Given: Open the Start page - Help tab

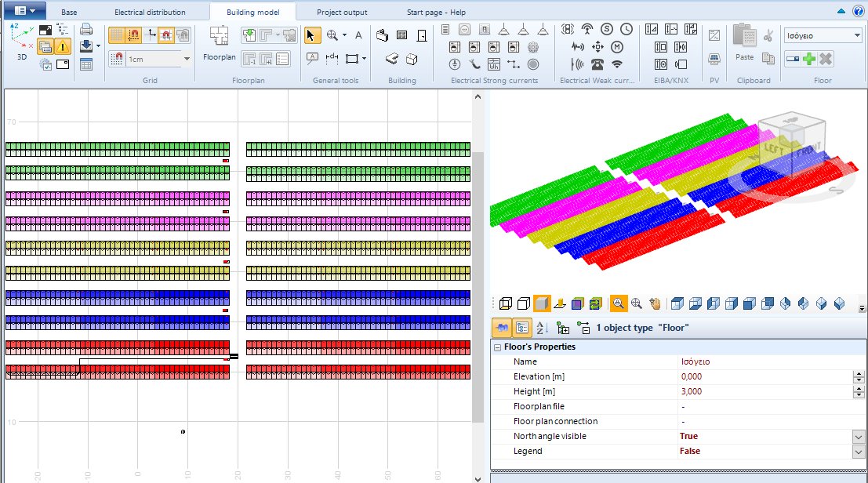Looking at the screenshot, I should click(x=436, y=13).
